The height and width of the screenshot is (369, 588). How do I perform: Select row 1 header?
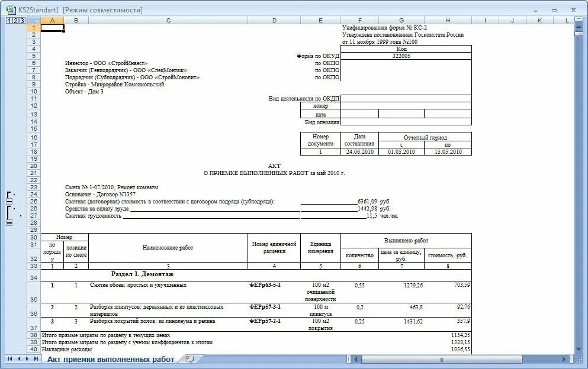[33, 27]
